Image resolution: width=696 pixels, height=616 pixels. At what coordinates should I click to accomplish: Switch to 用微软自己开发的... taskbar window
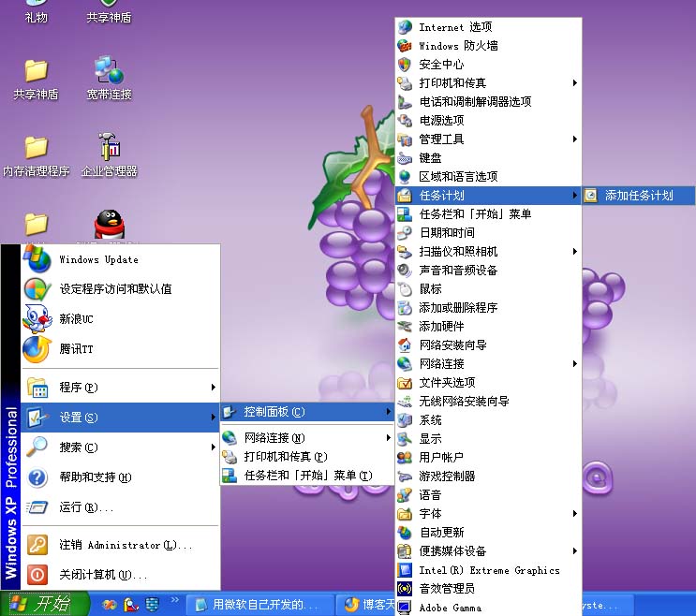tap(259, 605)
